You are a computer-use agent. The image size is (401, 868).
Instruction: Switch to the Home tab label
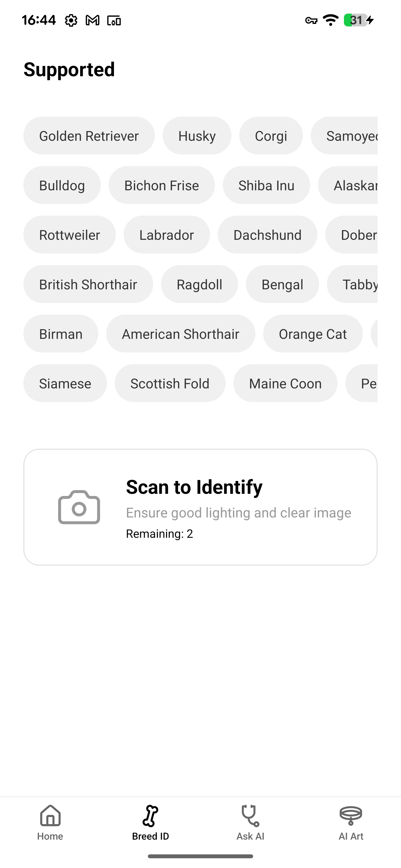click(x=50, y=836)
